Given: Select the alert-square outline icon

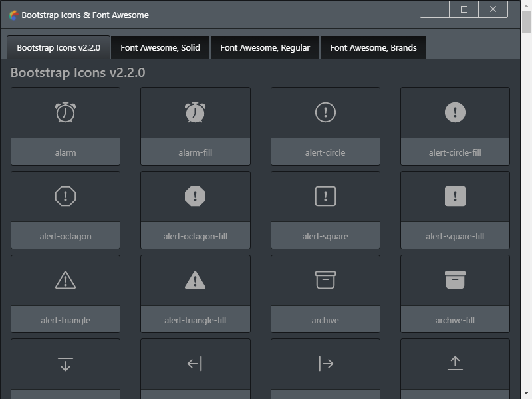Looking at the screenshot, I should click(325, 196).
